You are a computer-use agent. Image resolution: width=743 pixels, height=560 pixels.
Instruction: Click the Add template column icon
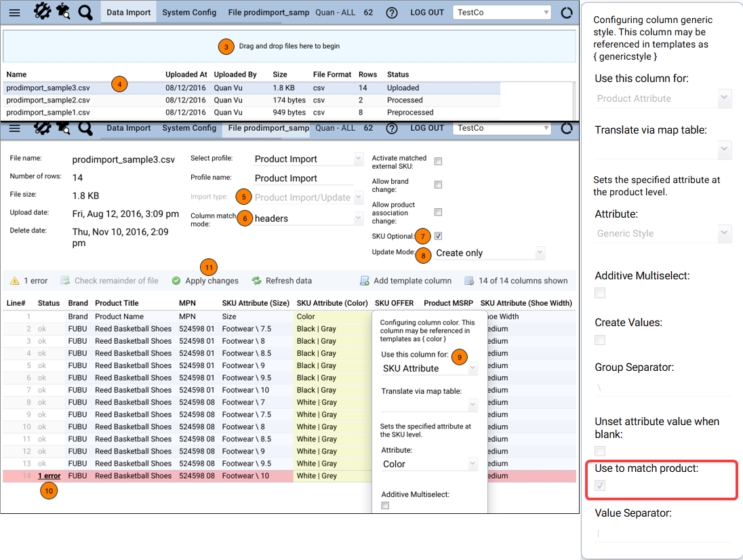tap(365, 281)
